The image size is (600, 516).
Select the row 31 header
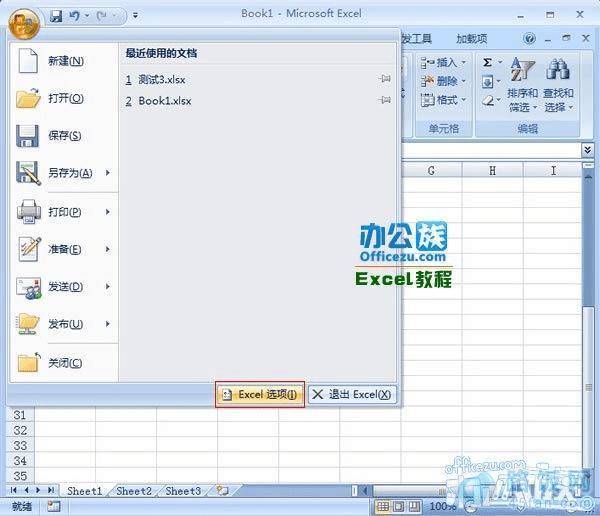[20, 415]
